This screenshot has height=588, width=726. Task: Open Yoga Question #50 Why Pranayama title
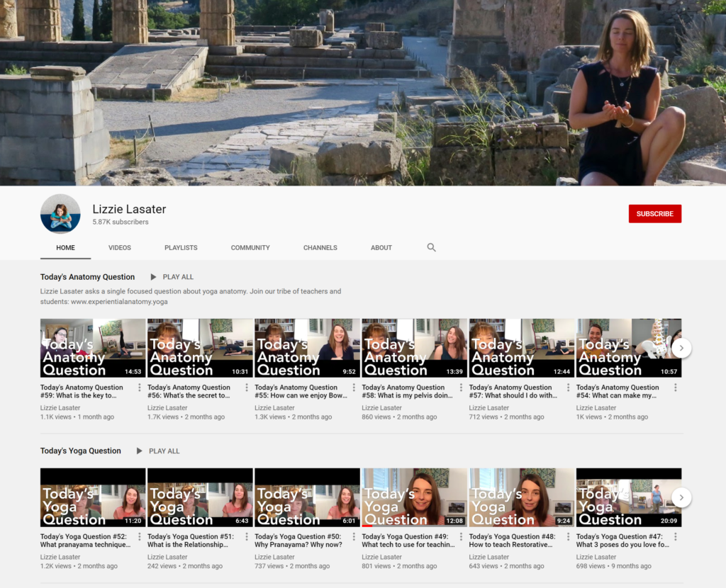298,541
